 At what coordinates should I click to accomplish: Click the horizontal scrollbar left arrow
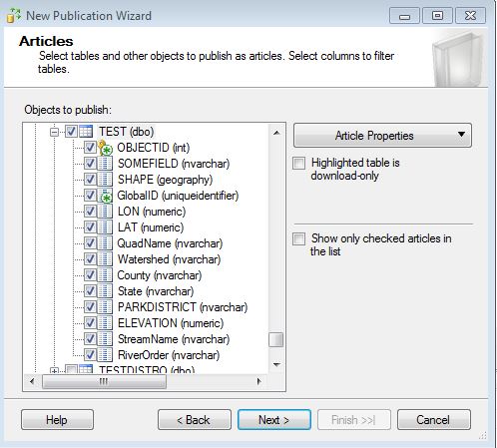click(32, 381)
